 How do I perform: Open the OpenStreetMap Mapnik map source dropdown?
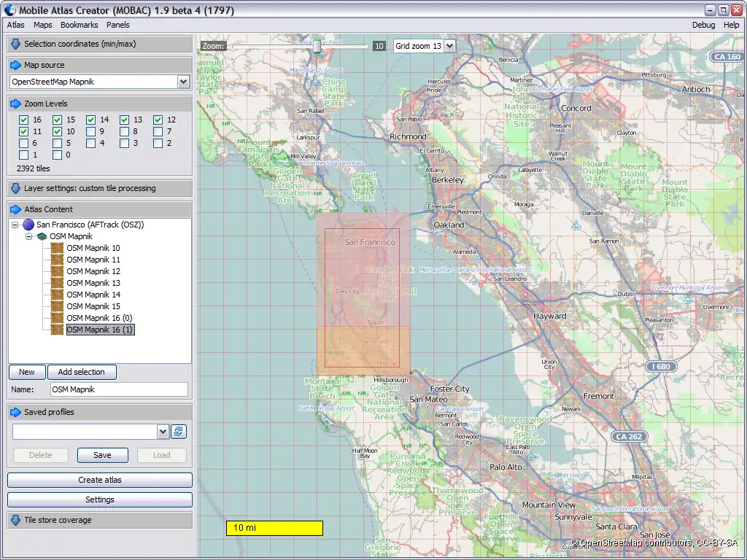pos(184,82)
